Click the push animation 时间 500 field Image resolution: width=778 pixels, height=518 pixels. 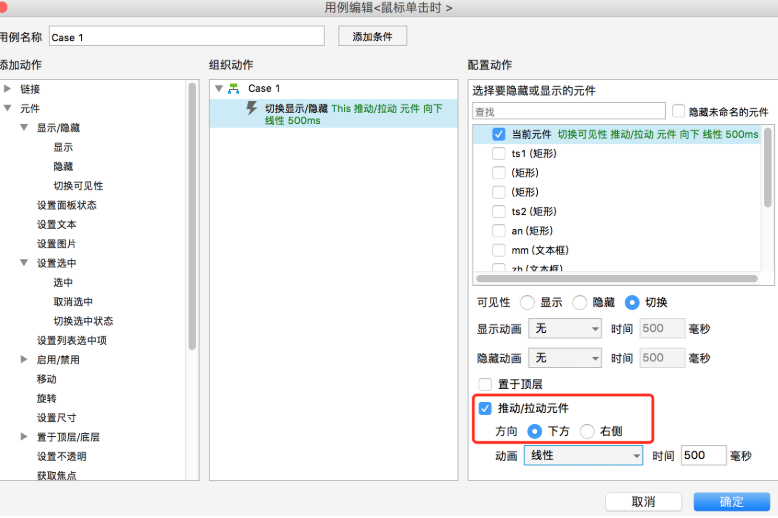(704, 455)
